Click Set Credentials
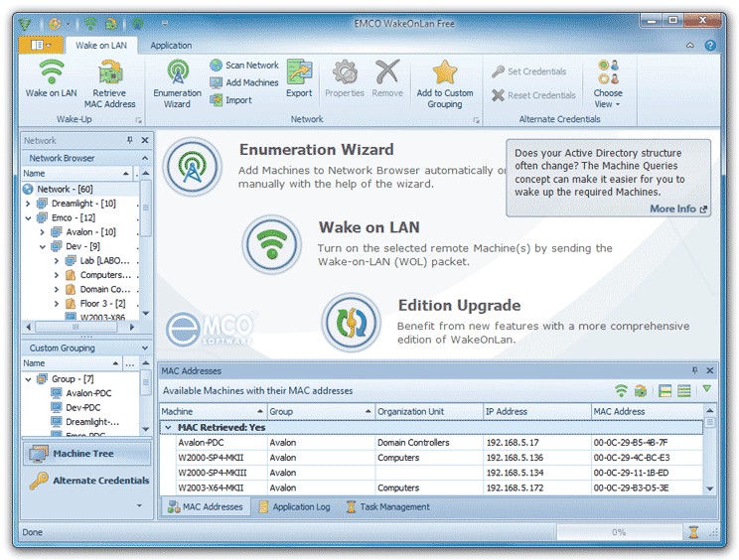Viewport: 739px width, 560px height. [528, 71]
